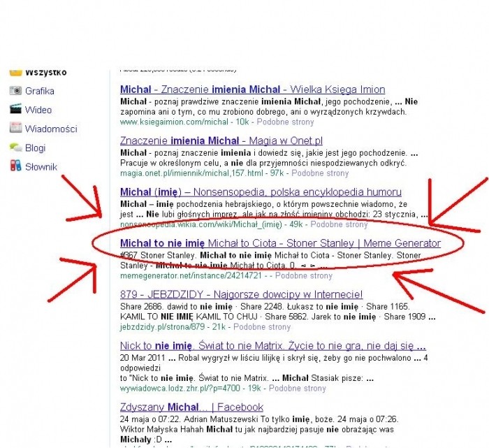
Task: Click the Blogi speech bubble icon
Action: [15, 147]
